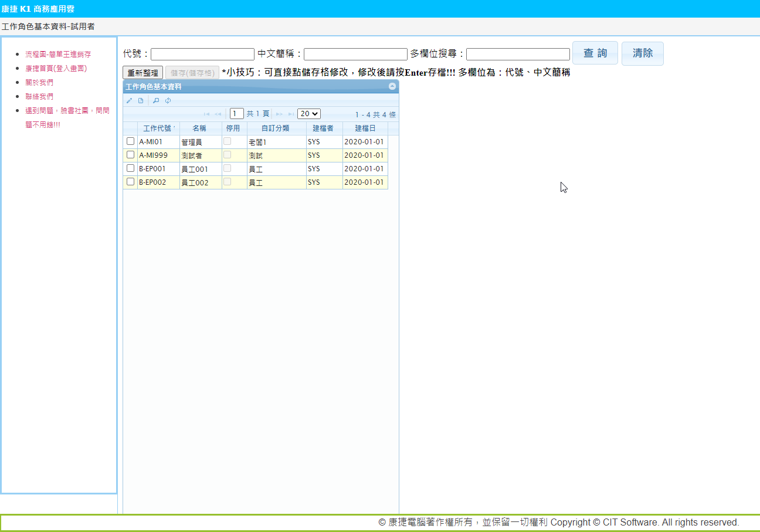Select the checkbox for row A-MI999
This screenshot has width=760, height=532.
coord(130,155)
